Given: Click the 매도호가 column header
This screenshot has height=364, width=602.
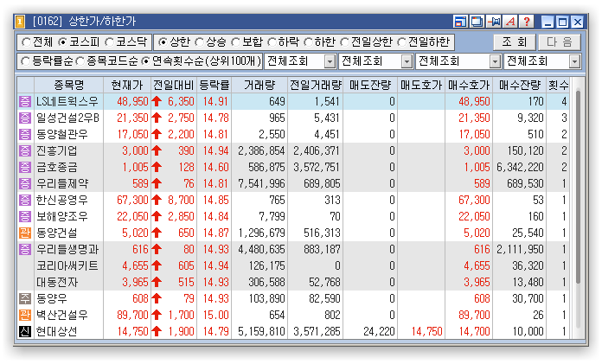Looking at the screenshot, I should pyautogui.click(x=421, y=86).
